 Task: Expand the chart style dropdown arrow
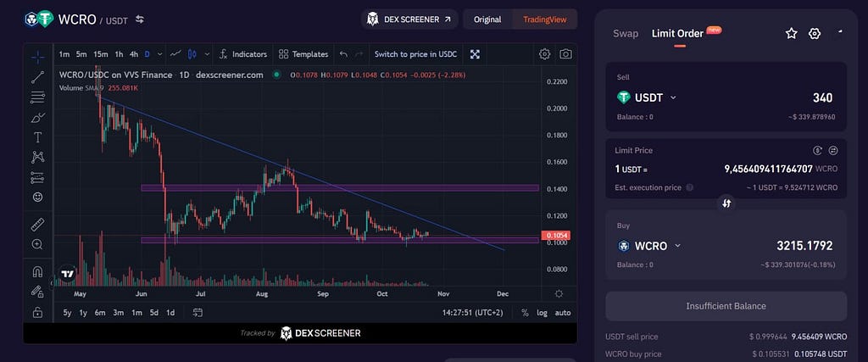coord(207,54)
